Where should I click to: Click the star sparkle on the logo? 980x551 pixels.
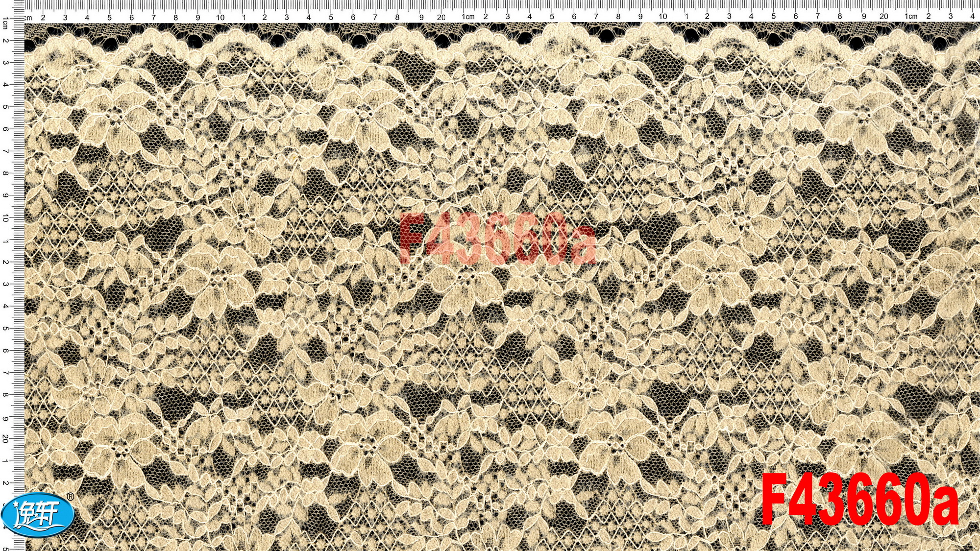[15, 505]
